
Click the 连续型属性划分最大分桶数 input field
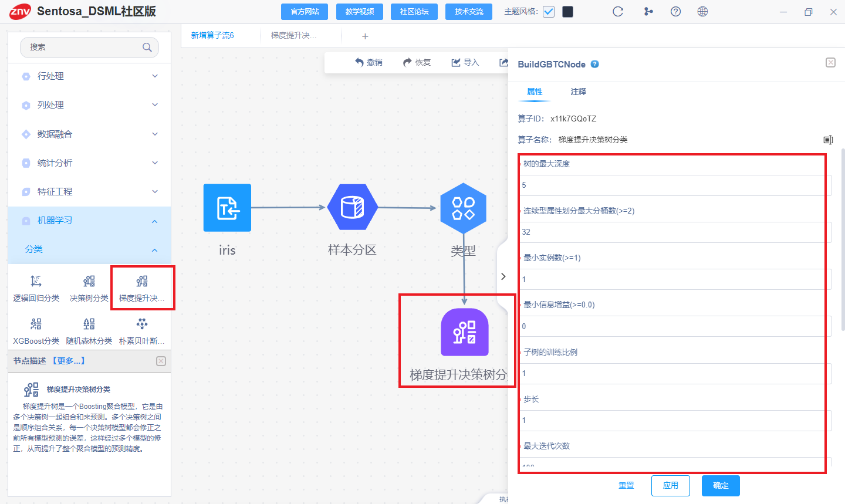675,232
